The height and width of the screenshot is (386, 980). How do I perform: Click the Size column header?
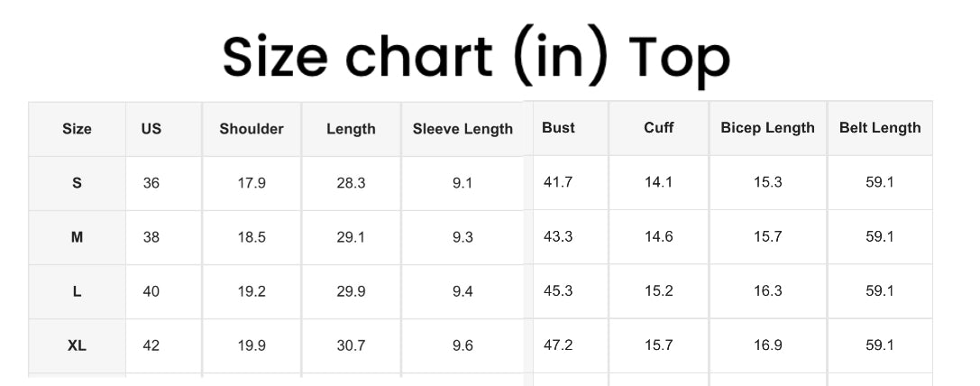[77, 129]
